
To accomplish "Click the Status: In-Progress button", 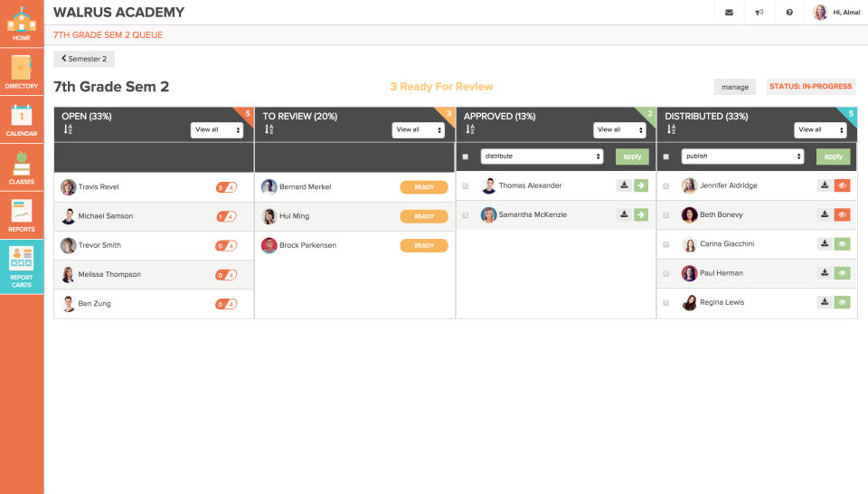I will pos(810,86).
